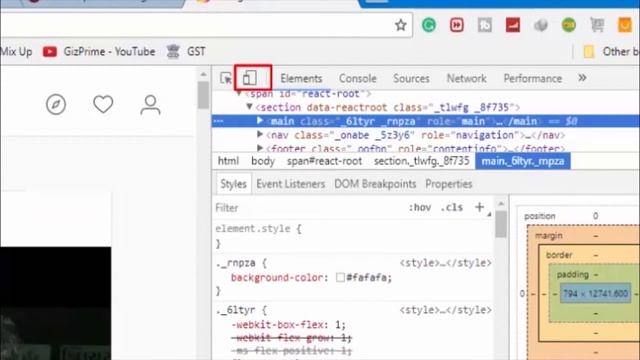Click the section._tlwfg._8f735 breadcrumb
This screenshot has height=360, width=640.
421,161
